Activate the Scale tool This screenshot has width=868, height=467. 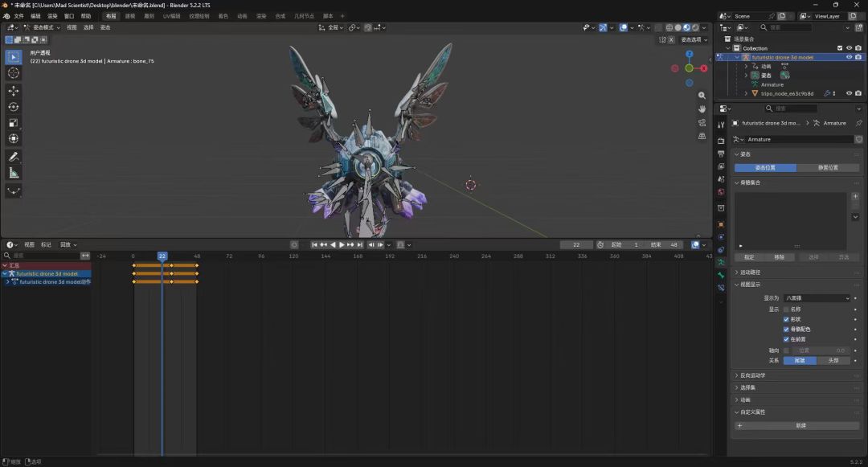pyautogui.click(x=14, y=123)
